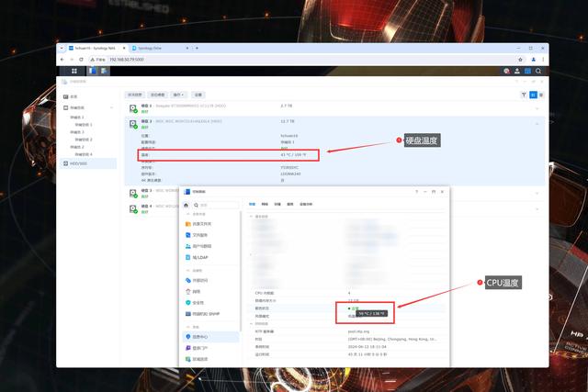Image resolution: width=588 pixels, height=392 pixels.
Task: Open Security in Control Panel sidebar
Action: [x=195, y=303]
